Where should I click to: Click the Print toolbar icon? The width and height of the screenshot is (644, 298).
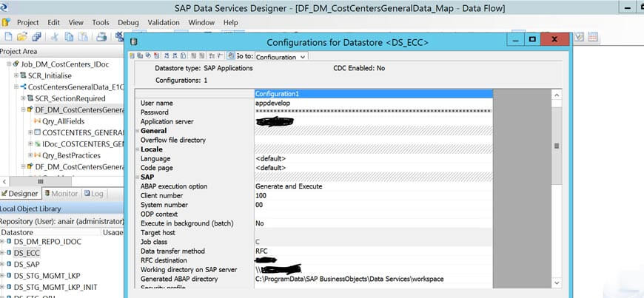pos(101,37)
